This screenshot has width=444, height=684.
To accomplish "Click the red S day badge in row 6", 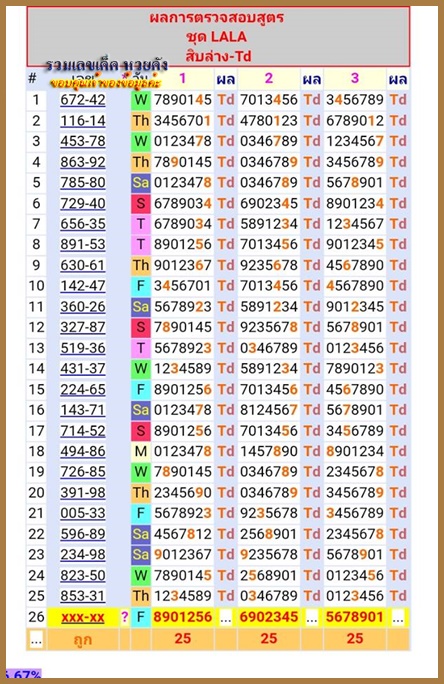I will [141, 204].
